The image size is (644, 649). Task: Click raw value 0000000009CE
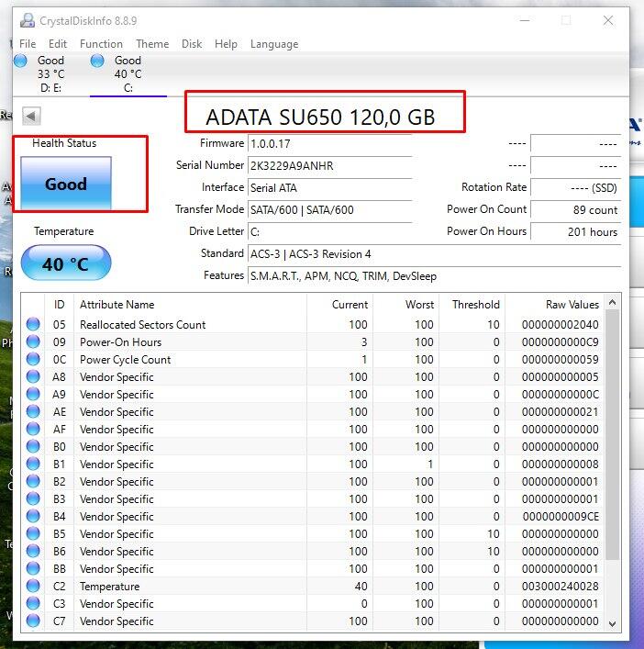[561, 517]
